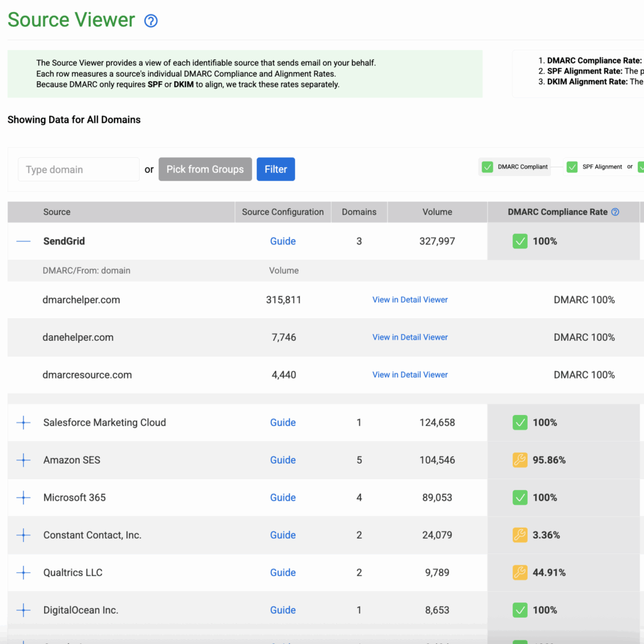
Task: Click green check icon for Microsoft 365
Action: click(x=520, y=497)
